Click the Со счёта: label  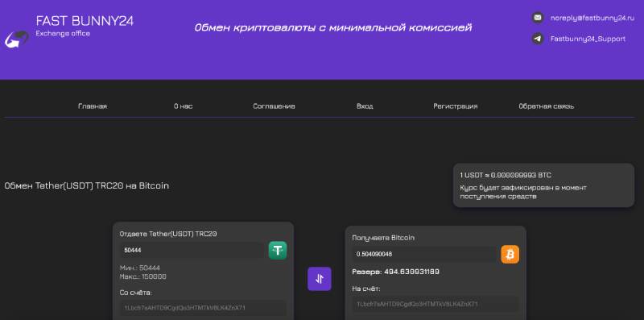click(136, 293)
